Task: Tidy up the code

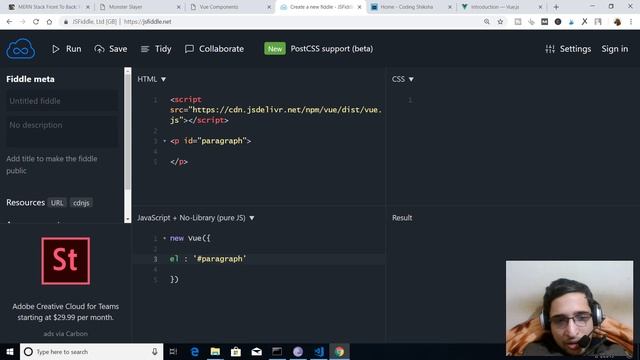Action: pos(156,49)
